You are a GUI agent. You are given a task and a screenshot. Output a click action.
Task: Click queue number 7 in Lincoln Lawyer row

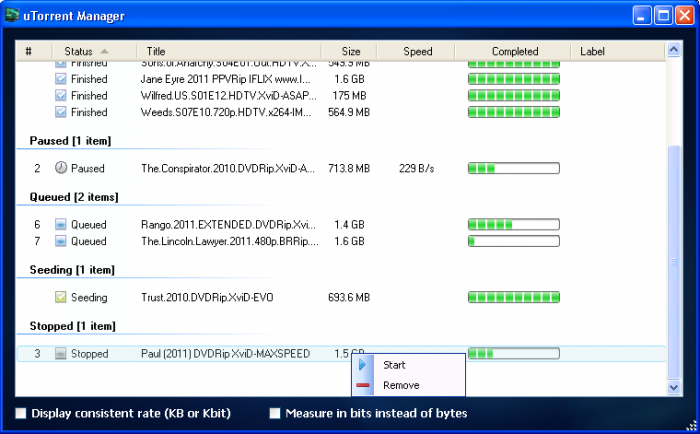[x=37, y=241]
